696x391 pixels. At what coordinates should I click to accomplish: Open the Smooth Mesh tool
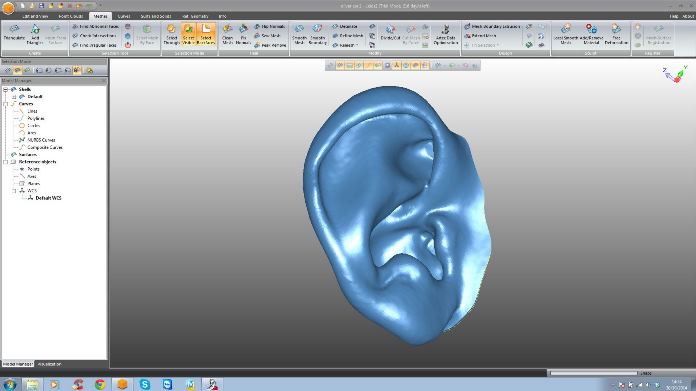coord(299,34)
